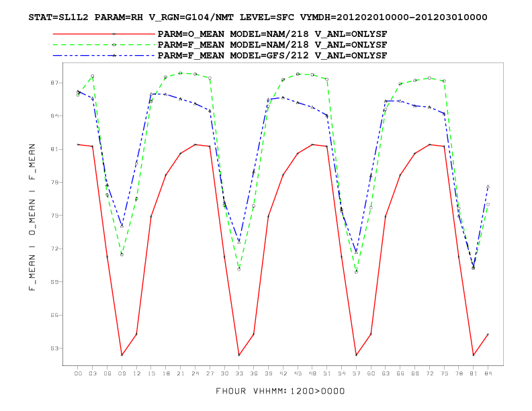532x411 pixels.
Task: Click y-axis tick value 78
Action: point(54,183)
